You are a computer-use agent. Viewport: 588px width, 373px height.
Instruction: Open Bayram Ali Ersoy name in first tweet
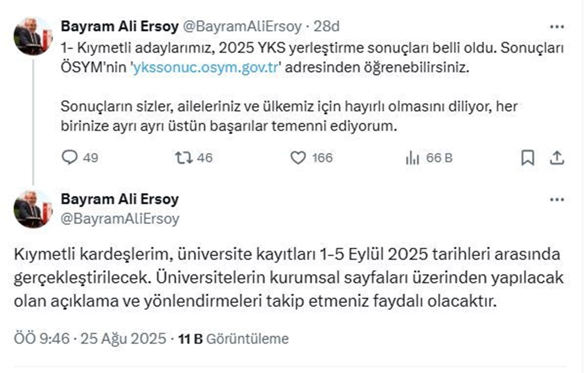pyautogui.click(x=119, y=26)
